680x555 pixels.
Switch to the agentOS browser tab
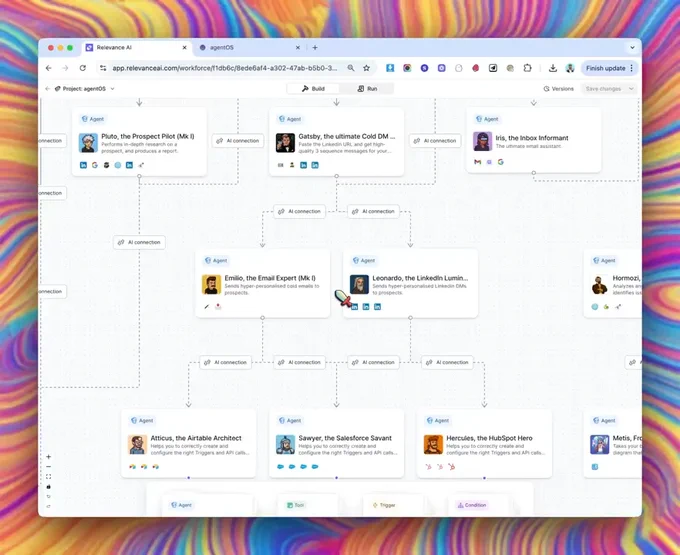[249, 48]
